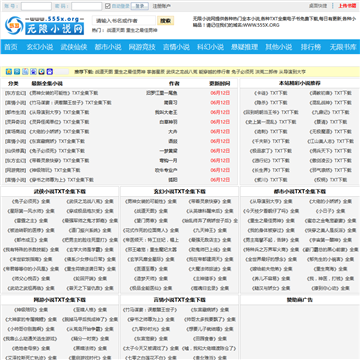The image size is (360, 360).
Task: Open 《九鼎记》 TXT下载 link
Action: pyautogui.click(x=330, y=112)
